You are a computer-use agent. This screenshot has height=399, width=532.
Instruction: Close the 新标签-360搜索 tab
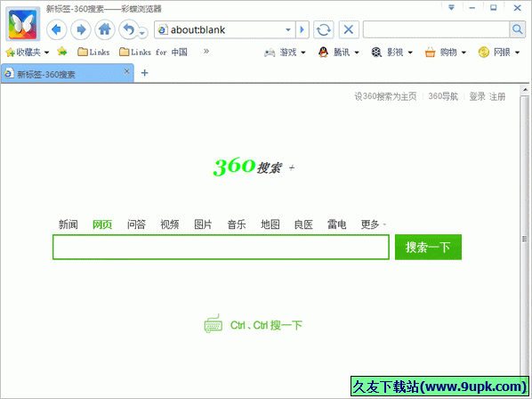pos(127,71)
